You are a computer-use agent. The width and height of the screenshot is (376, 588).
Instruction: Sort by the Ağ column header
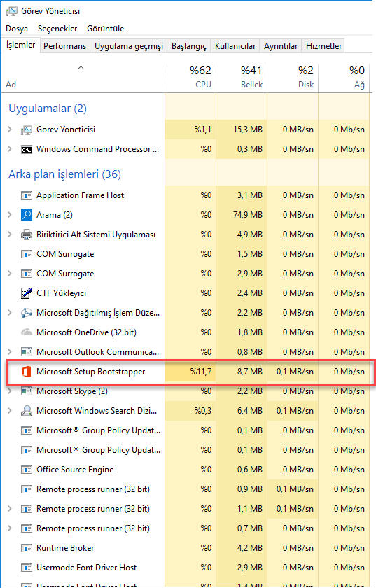coord(344,78)
